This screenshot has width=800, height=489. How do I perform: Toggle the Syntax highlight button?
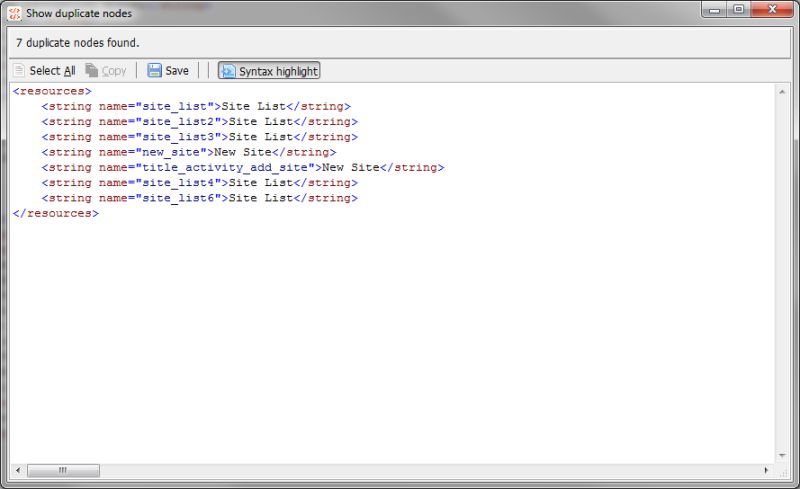click(x=269, y=70)
